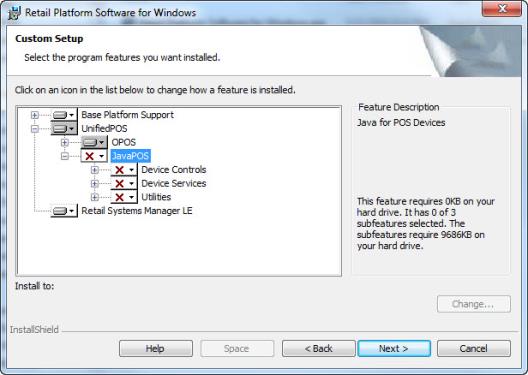
Task: Click the 'Java for POS Devices' description text
Action: 401,123
